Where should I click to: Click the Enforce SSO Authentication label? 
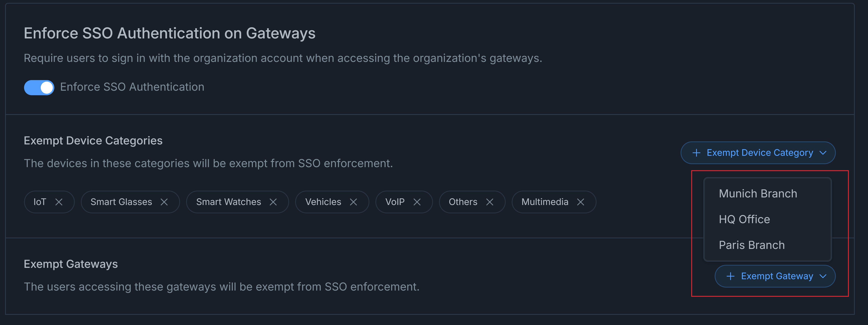132,87
